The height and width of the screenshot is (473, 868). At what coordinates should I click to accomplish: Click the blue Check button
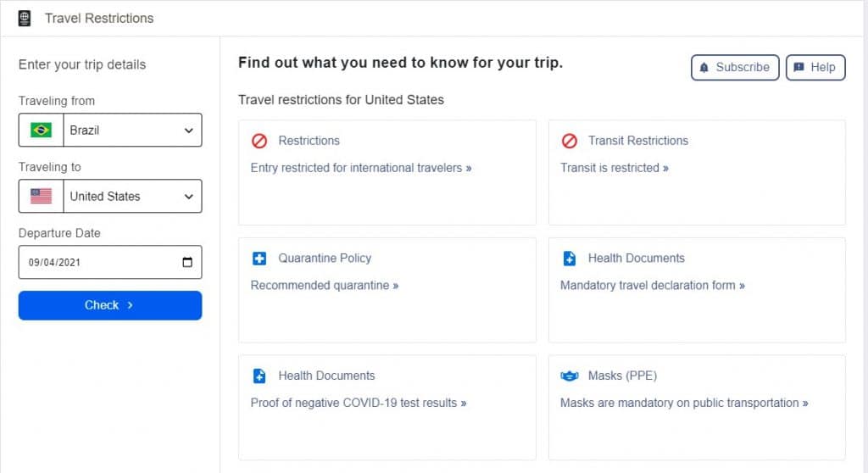tap(110, 305)
